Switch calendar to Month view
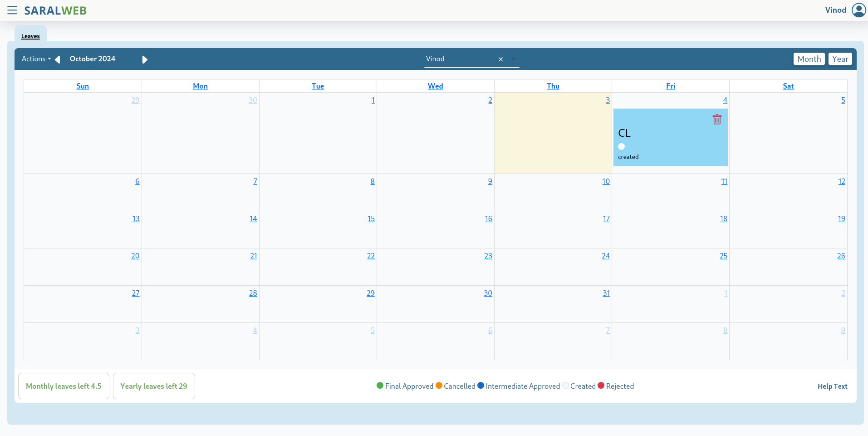This screenshot has height=436, width=868. [809, 59]
